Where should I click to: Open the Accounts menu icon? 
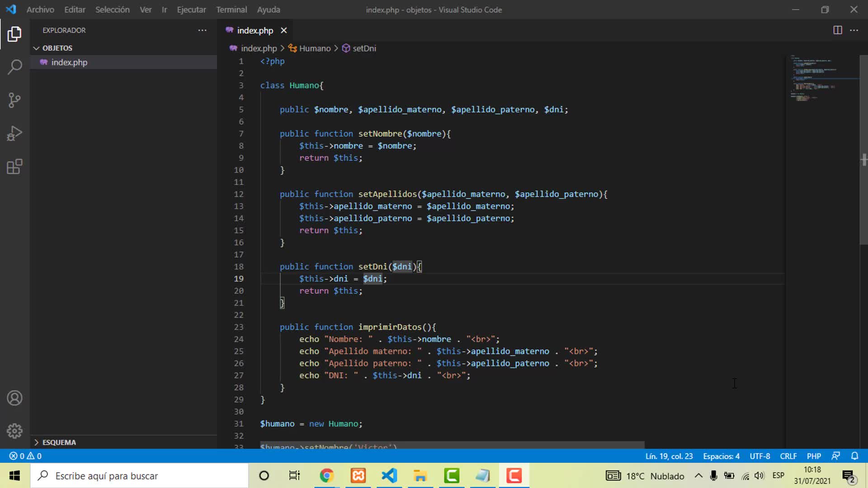[x=14, y=398]
